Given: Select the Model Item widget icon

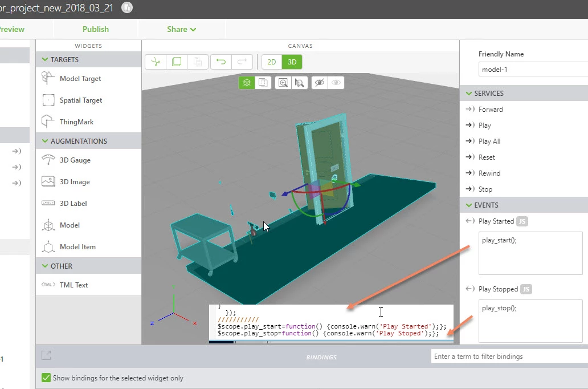Looking at the screenshot, I should [48, 247].
